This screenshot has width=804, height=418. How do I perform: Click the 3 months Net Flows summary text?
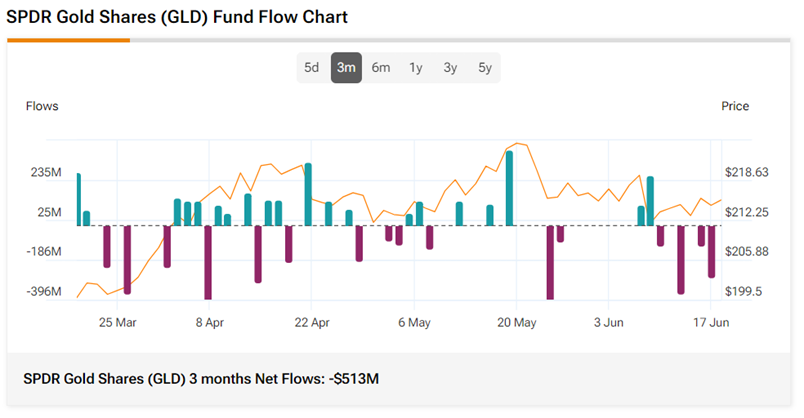click(x=201, y=379)
